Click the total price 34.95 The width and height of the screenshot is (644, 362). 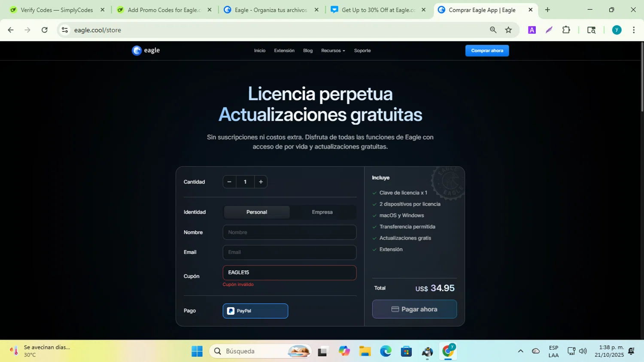(x=443, y=288)
